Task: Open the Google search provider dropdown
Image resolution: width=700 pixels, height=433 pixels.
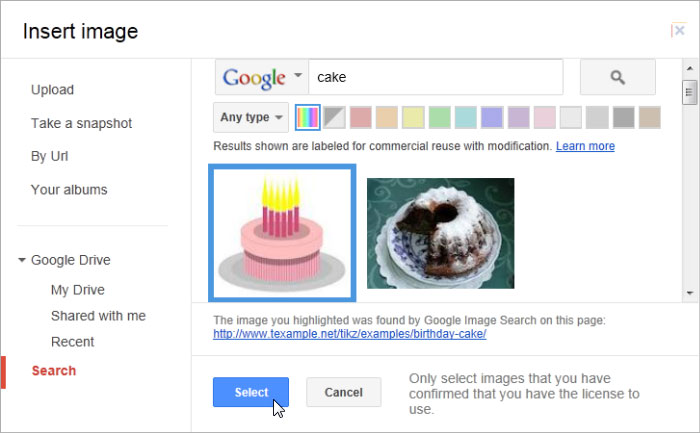Action: (x=262, y=77)
